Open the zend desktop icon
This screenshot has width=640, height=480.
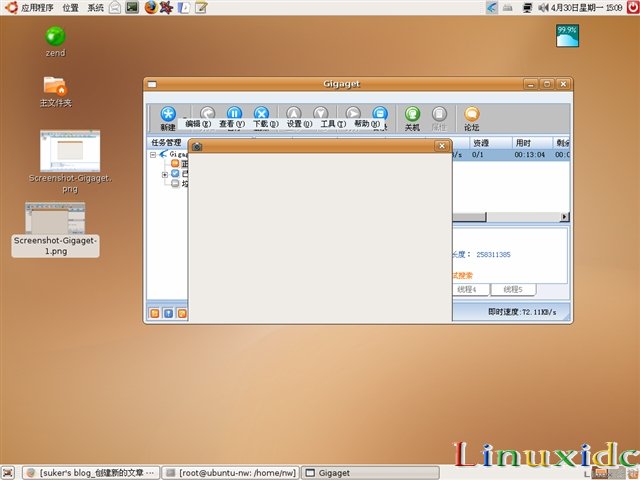pos(55,42)
